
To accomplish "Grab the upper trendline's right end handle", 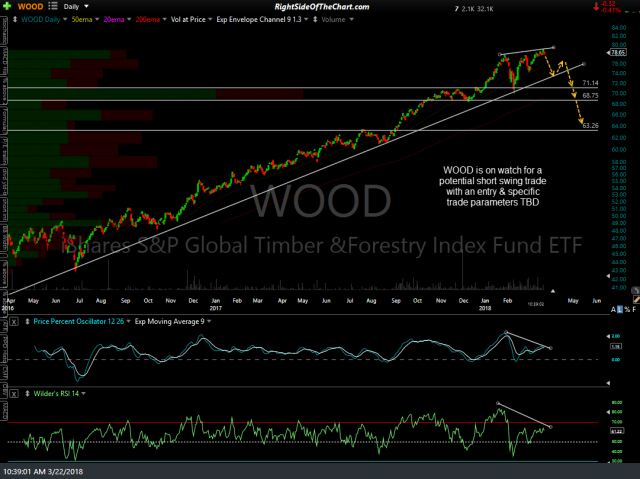I will coord(553,47).
